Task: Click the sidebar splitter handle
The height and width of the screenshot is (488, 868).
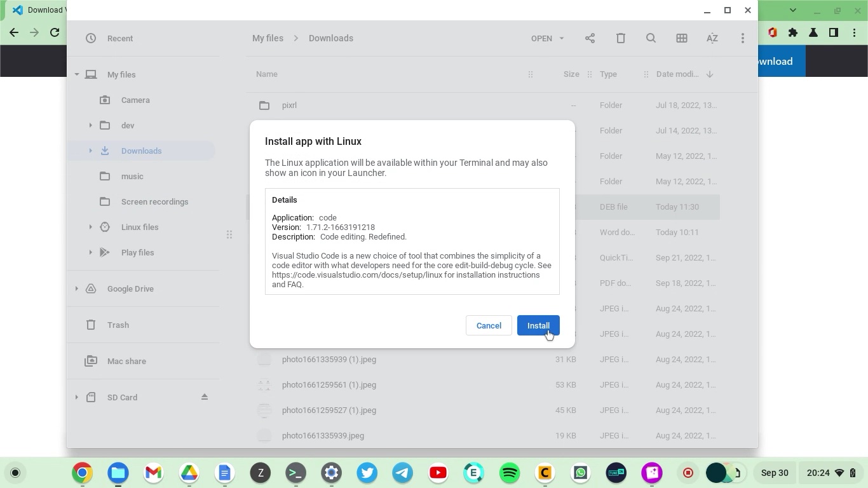Action: tap(229, 234)
